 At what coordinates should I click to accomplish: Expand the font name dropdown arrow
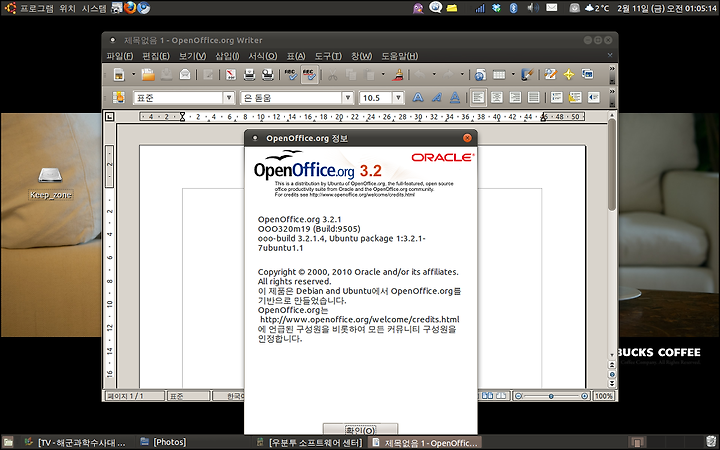tap(348, 98)
